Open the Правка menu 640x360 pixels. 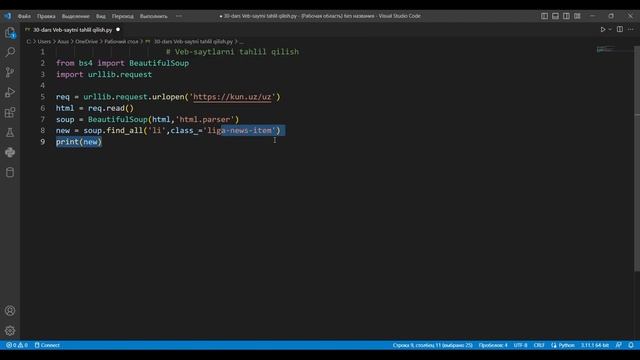click(x=46, y=16)
